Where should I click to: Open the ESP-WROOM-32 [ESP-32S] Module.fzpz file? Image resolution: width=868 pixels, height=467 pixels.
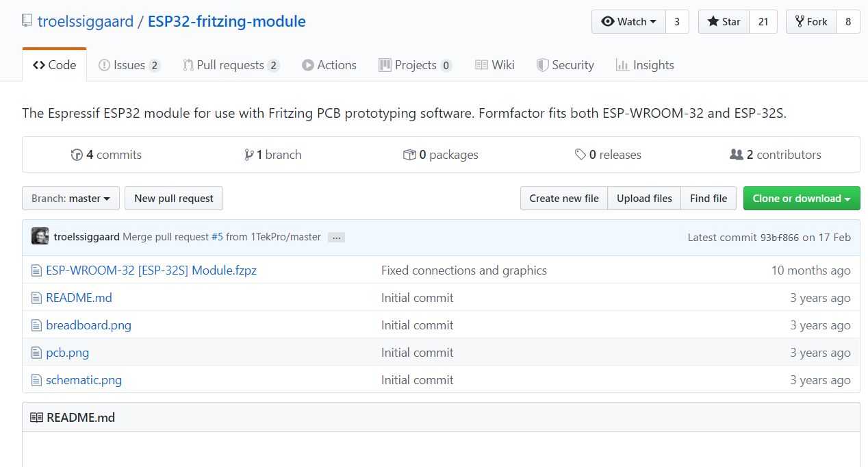(x=151, y=270)
